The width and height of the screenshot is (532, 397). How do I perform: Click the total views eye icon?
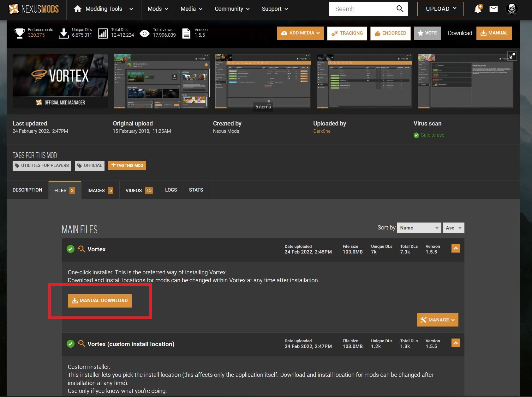click(145, 33)
